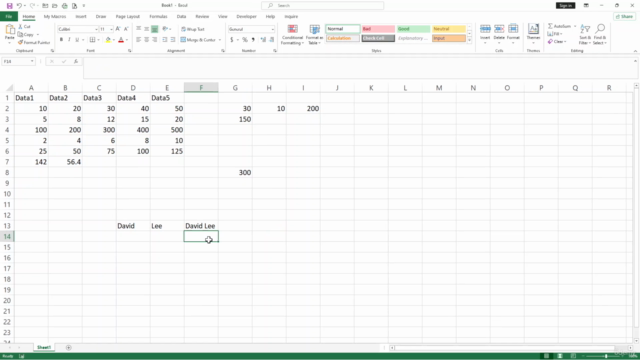640x360 pixels.
Task: Open the File tab
Action: click(9, 17)
